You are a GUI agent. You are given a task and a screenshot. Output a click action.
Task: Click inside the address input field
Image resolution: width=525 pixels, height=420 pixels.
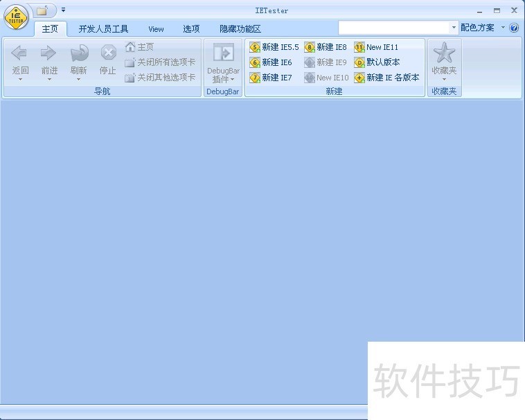point(393,28)
